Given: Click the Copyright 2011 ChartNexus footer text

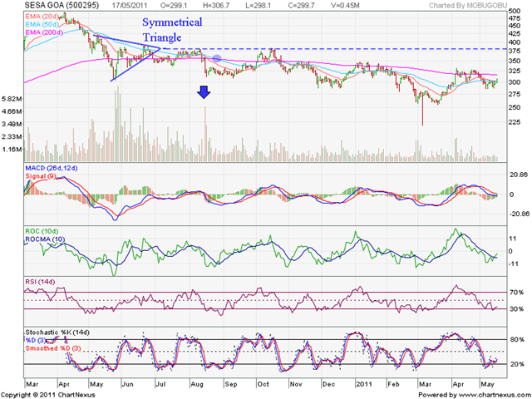Looking at the screenshot, I should pyautogui.click(x=48, y=395).
